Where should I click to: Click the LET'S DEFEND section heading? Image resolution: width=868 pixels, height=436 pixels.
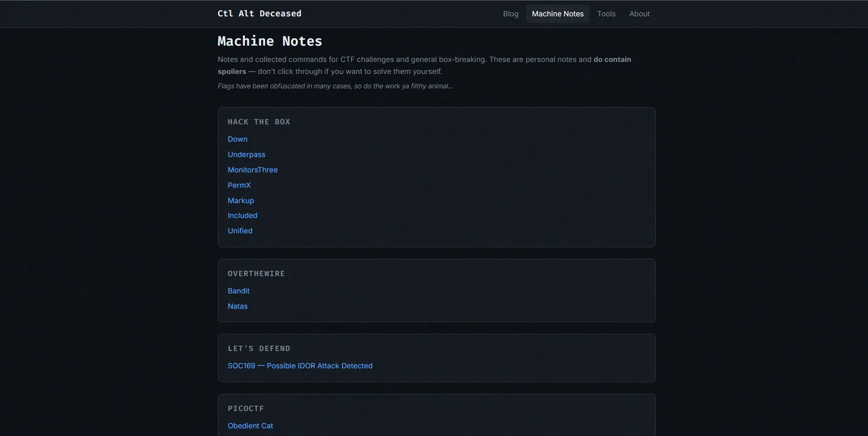259,349
